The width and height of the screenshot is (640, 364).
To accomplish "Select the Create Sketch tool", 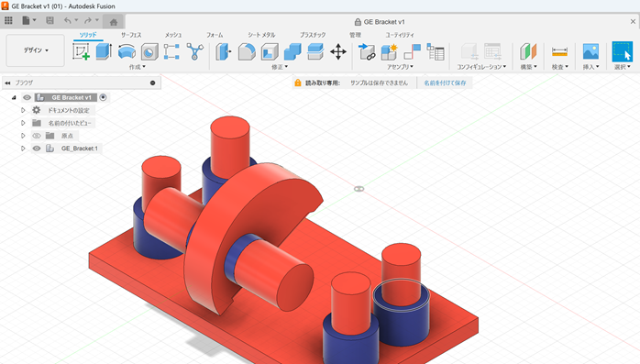I will point(81,52).
